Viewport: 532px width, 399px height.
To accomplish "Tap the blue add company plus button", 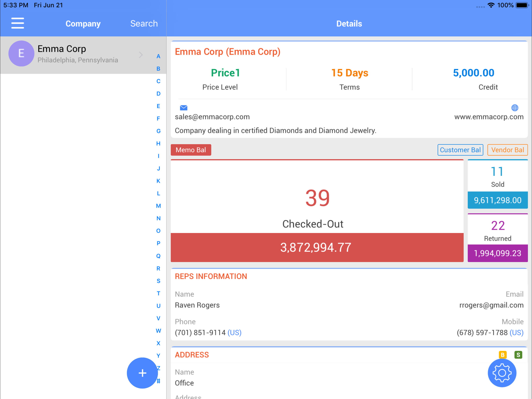I will point(142,373).
